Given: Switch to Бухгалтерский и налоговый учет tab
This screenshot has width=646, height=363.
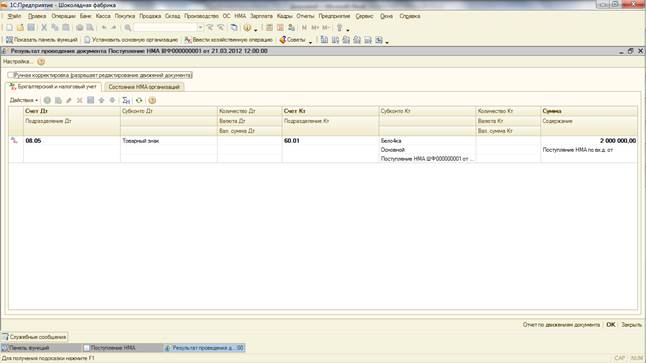Looking at the screenshot, I should 54,87.
